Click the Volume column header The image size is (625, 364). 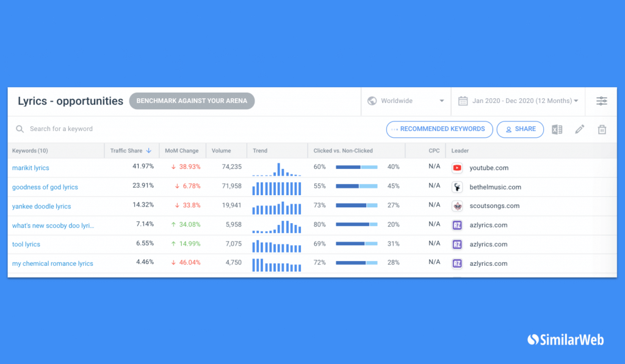pos(221,151)
